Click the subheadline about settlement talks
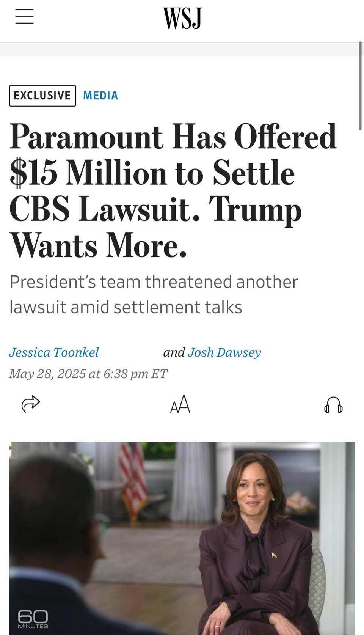 (154, 294)
